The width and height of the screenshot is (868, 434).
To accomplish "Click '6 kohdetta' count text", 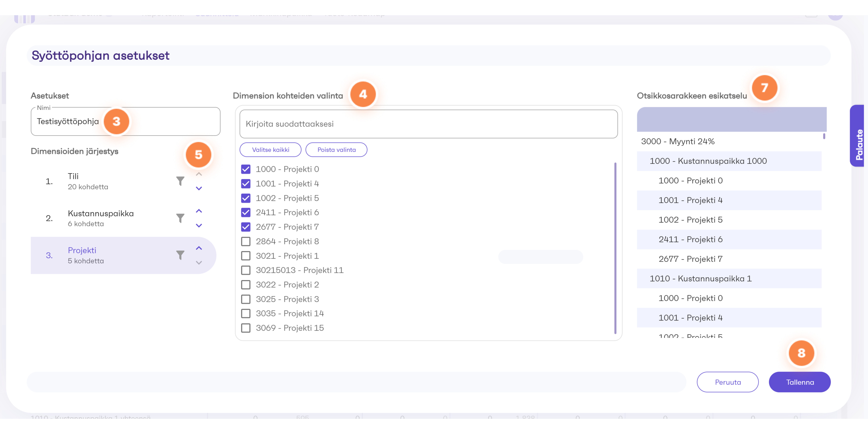I will click(x=86, y=224).
